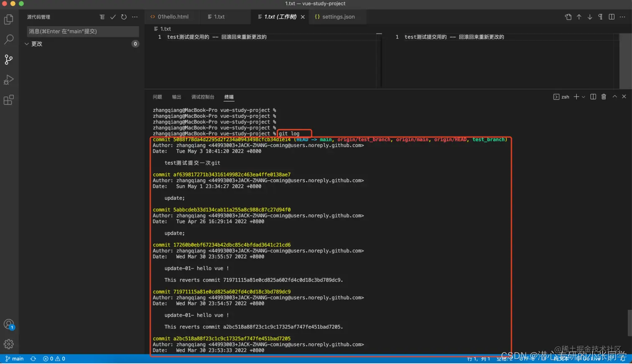Open editor more actions ellipsis
632x364 pixels.
pos(622,17)
